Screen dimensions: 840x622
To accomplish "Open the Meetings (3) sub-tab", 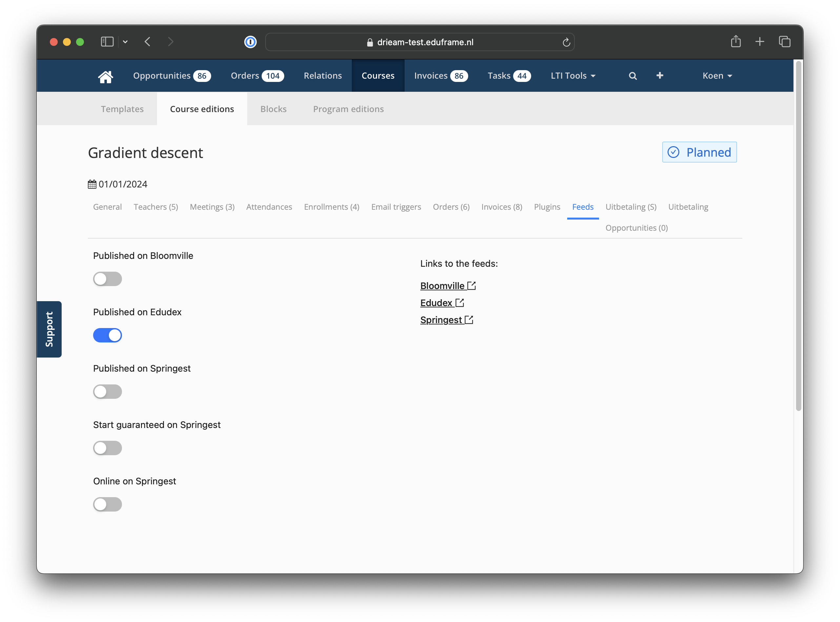I will [x=212, y=207].
